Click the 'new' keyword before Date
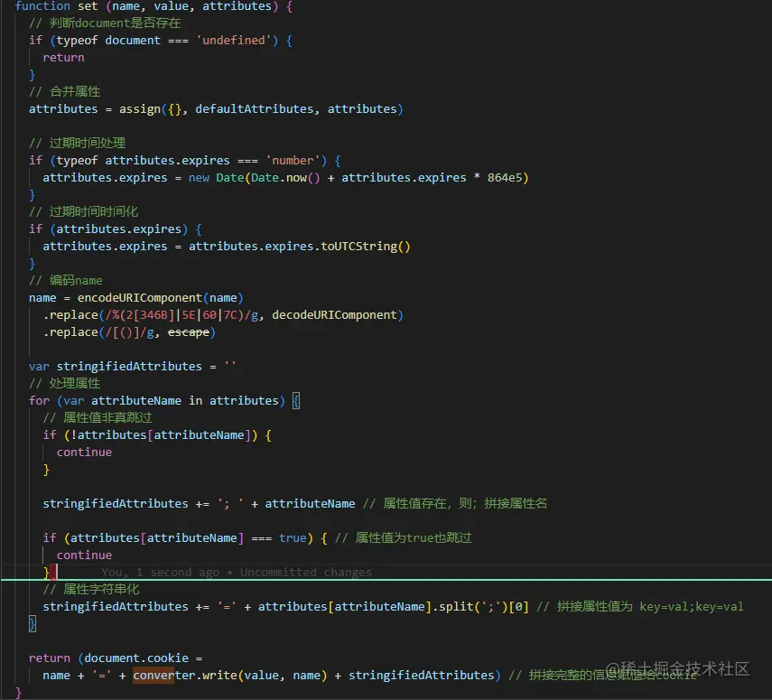Screen dimensions: 772x700 point(199,177)
